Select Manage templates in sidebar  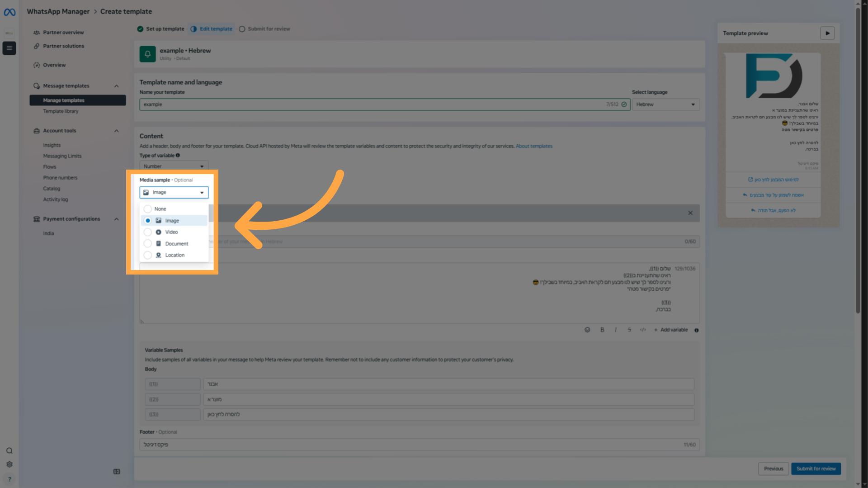tap(78, 100)
